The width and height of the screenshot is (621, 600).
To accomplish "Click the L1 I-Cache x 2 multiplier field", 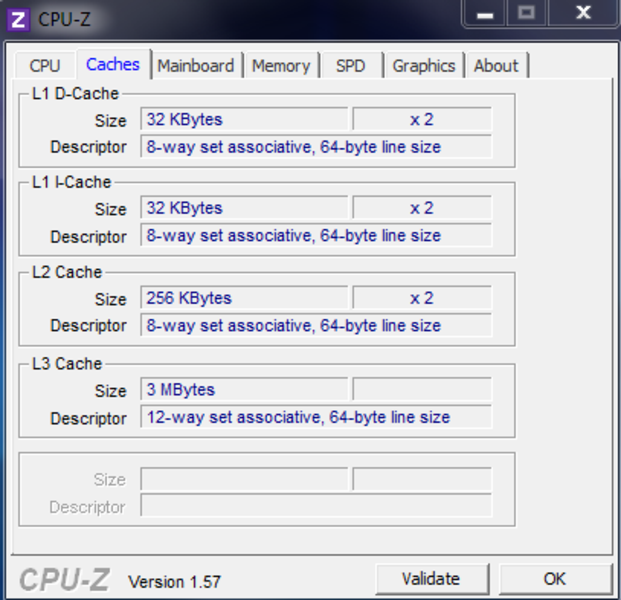I will [422, 207].
